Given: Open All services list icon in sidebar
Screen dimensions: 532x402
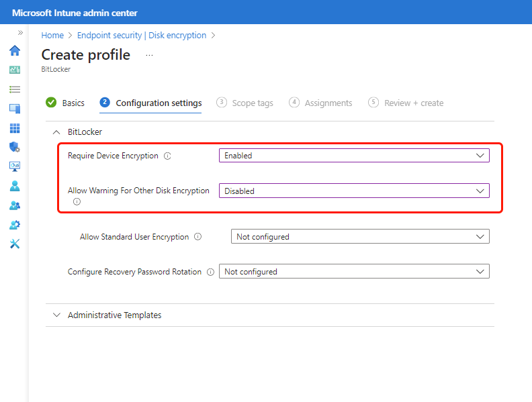Looking at the screenshot, I should tap(15, 89).
